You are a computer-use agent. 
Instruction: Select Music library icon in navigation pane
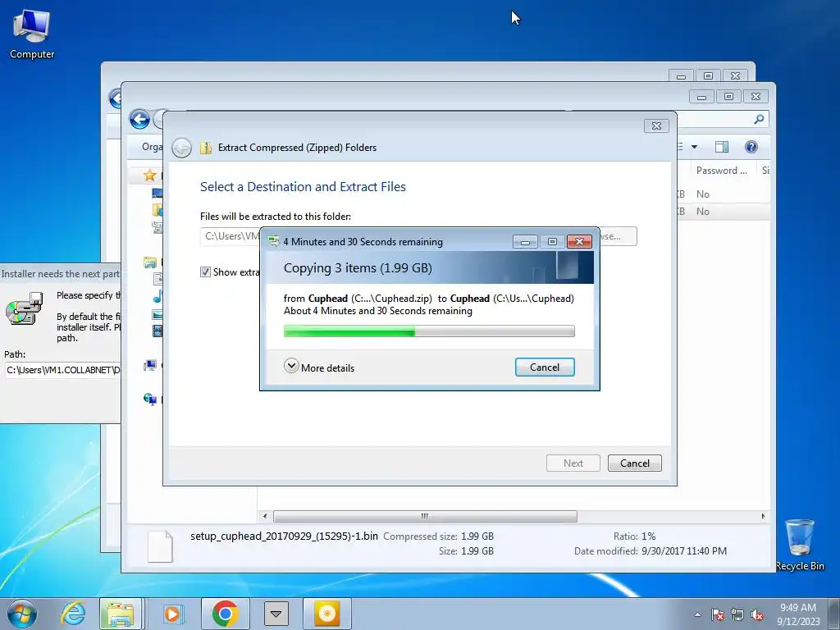point(157,296)
